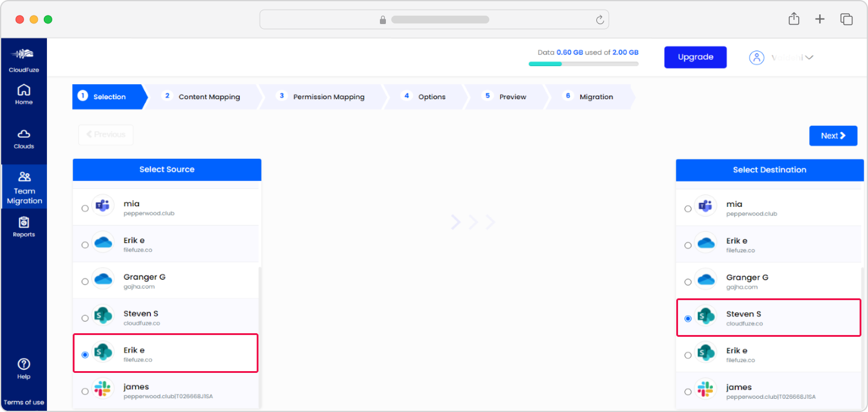Screen dimensions: 868x412
Task: Click the browser share icon
Action: click(794, 19)
